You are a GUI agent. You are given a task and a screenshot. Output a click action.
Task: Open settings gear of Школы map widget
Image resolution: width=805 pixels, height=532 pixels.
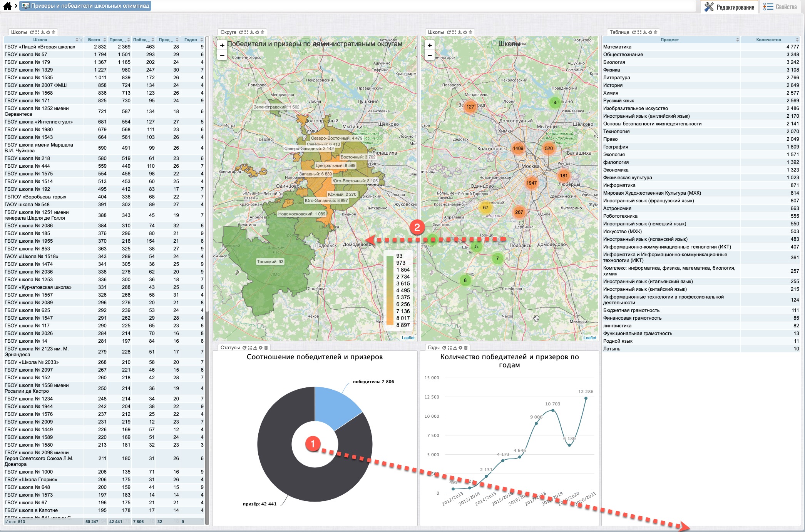point(465,32)
